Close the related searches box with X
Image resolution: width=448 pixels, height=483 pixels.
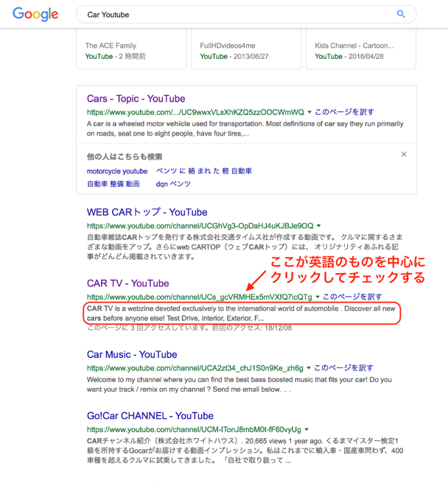coord(404,155)
